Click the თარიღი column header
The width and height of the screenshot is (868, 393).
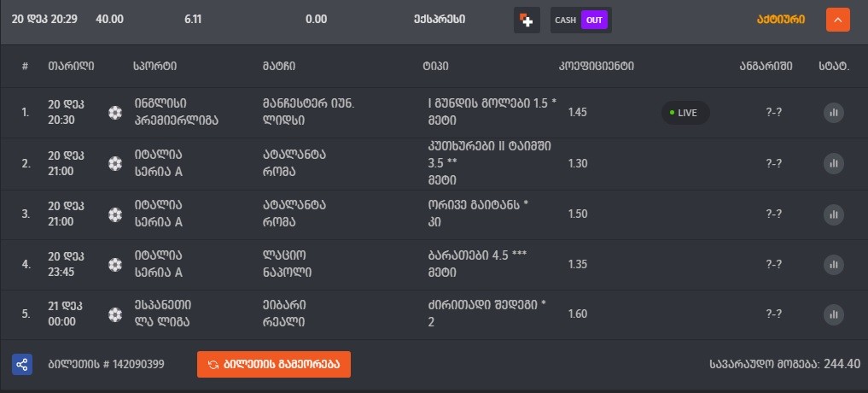[71, 66]
